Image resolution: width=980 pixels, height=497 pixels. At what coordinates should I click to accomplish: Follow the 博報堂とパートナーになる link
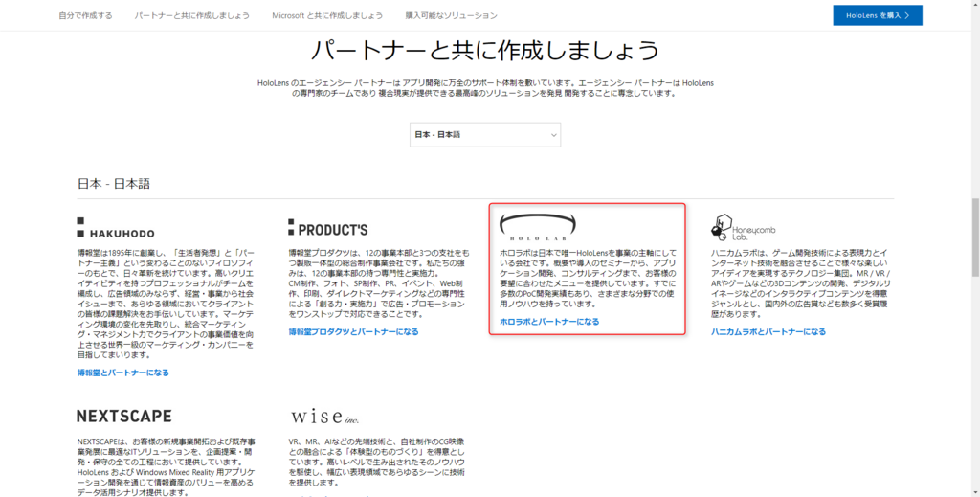[x=123, y=373]
